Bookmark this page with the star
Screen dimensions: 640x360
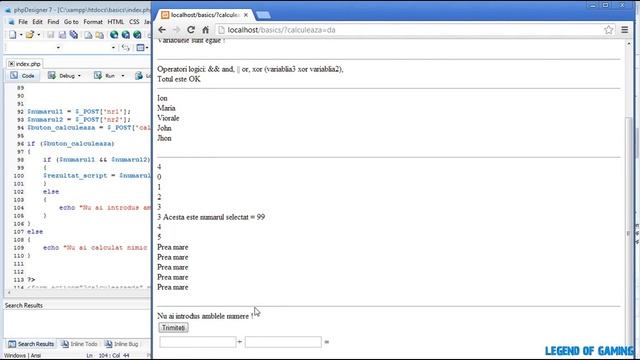coord(609,30)
